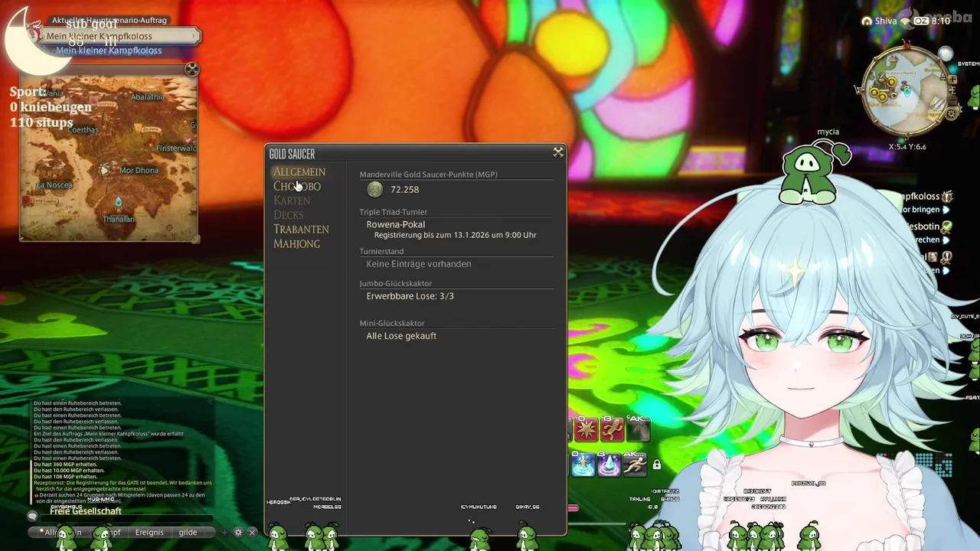Viewport: 980px width, 551px height.
Task: Open the gilde chat tab
Action: 188,533
